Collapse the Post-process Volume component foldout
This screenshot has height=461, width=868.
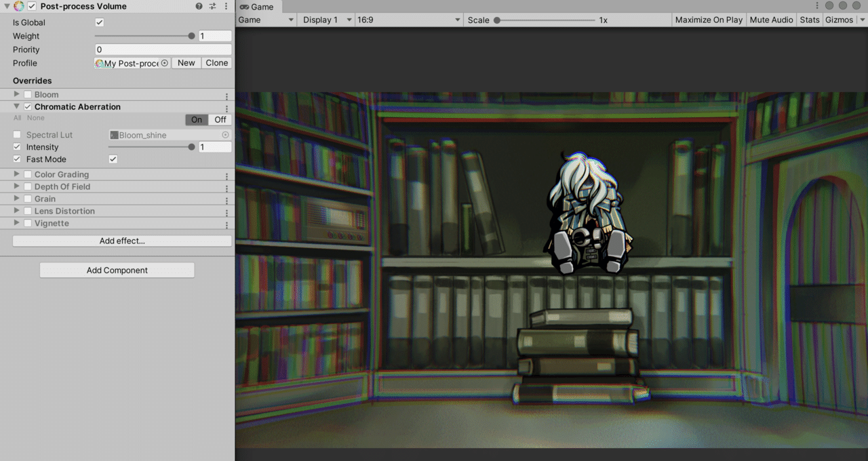click(7, 6)
